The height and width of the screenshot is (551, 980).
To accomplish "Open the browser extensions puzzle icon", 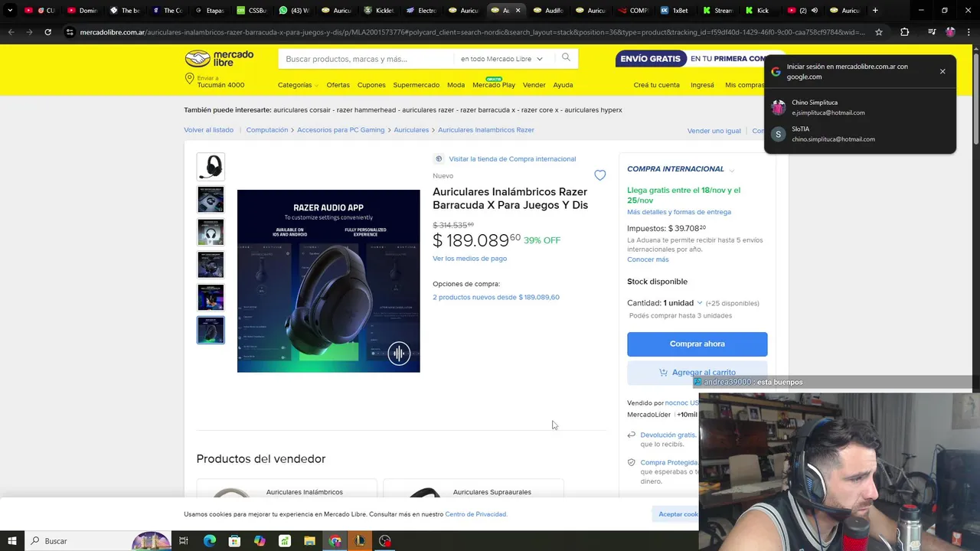I will pos(905,32).
